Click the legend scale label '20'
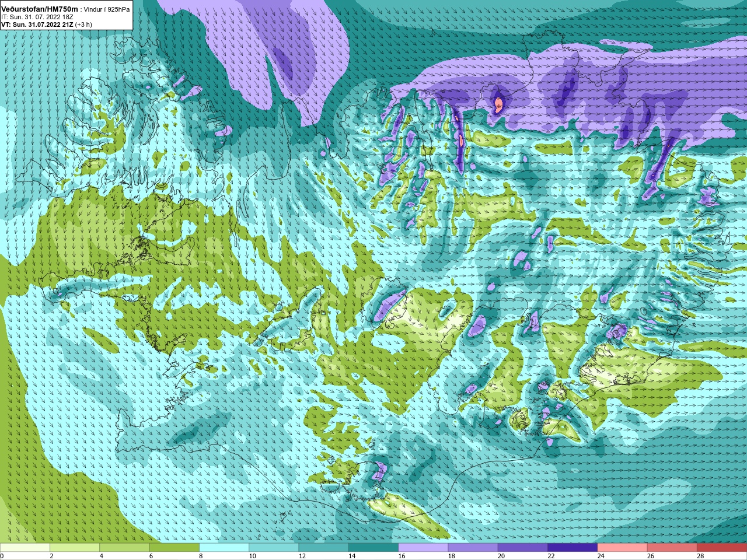Image resolution: width=747 pixels, height=560 pixels. (501, 556)
